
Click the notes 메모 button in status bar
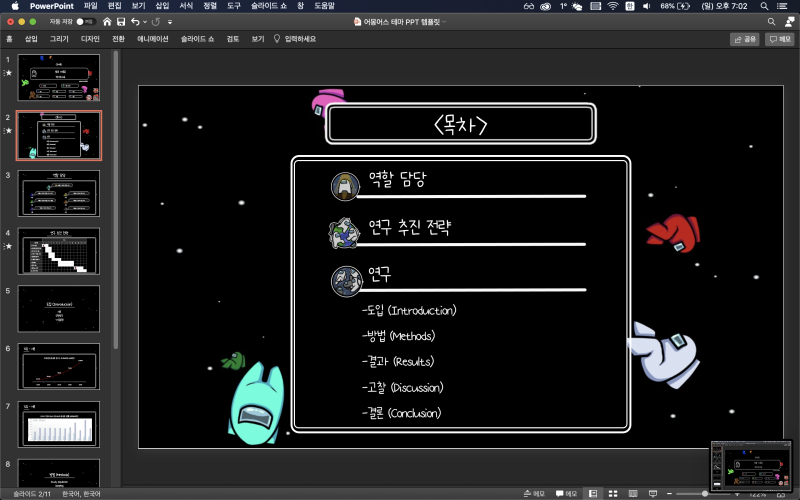(x=534, y=493)
